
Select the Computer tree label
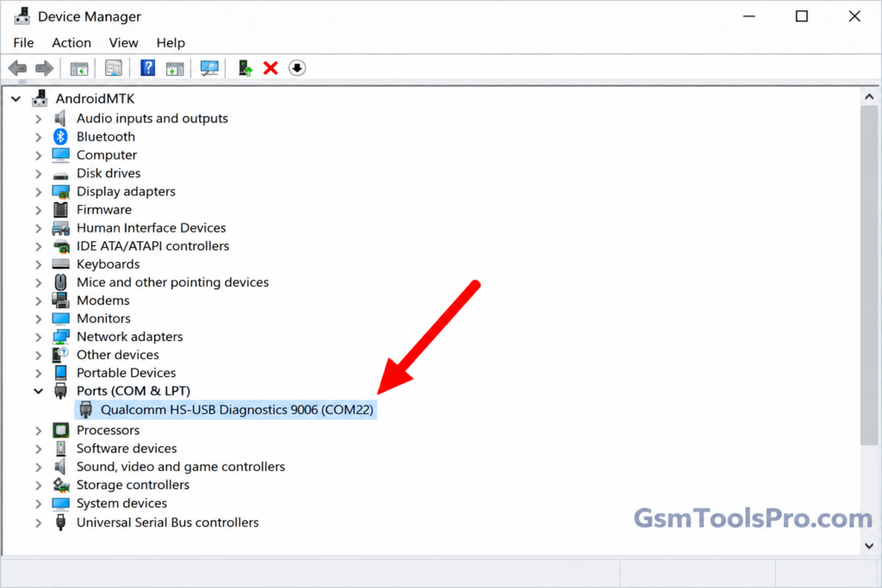tap(107, 155)
